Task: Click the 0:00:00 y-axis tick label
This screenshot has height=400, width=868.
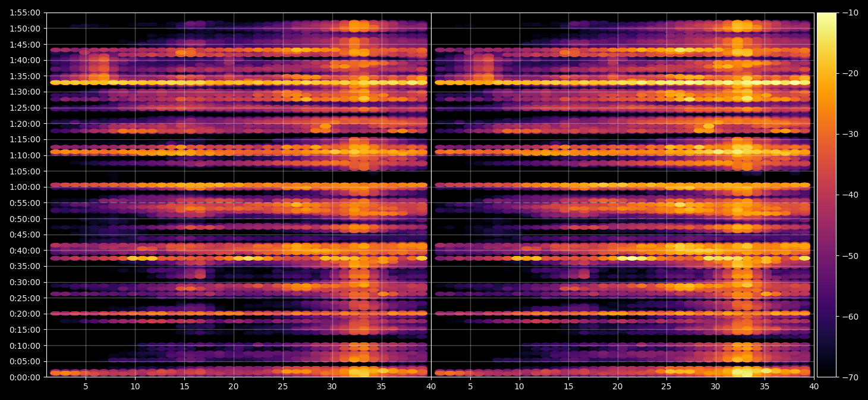Action: point(25,377)
